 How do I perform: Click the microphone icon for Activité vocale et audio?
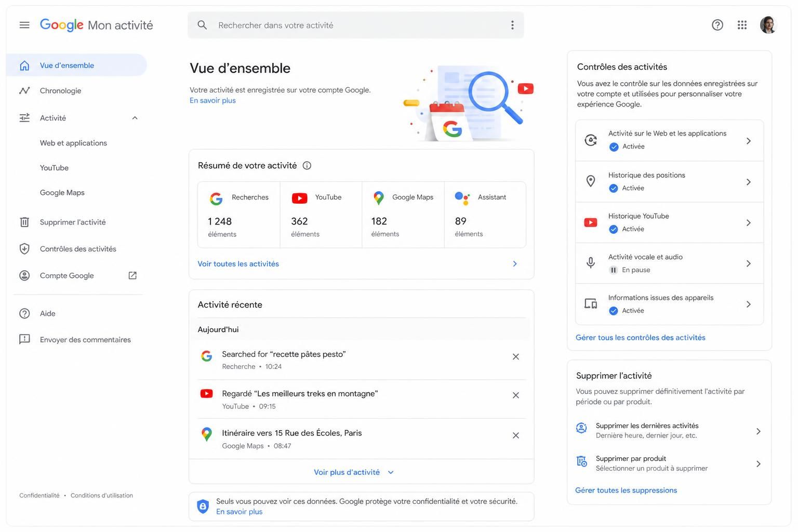591,263
